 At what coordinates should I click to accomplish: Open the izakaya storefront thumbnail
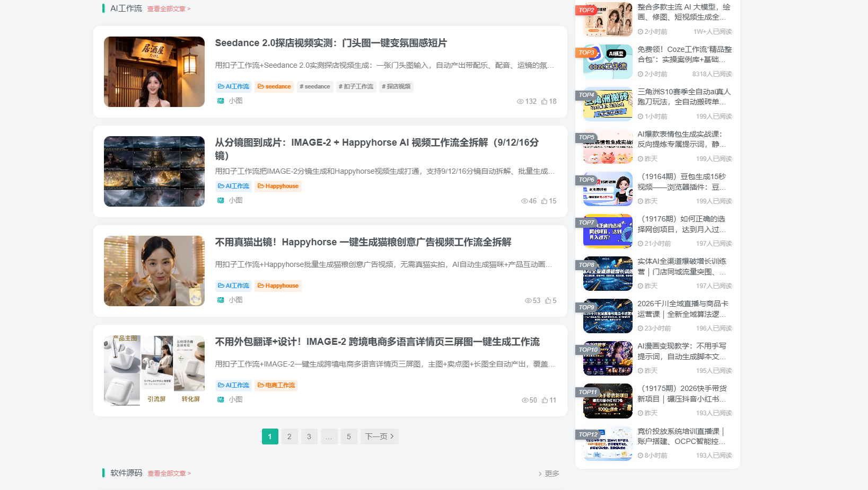(154, 72)
